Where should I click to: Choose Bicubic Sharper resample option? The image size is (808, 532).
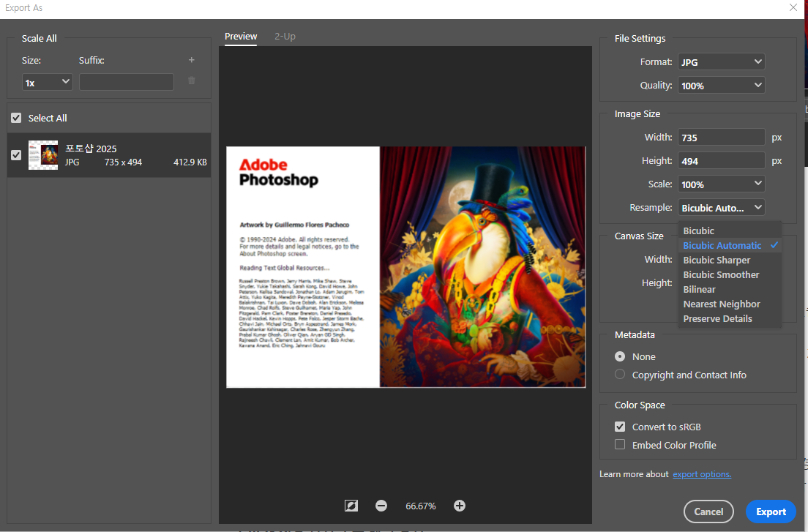pos(730,260)
